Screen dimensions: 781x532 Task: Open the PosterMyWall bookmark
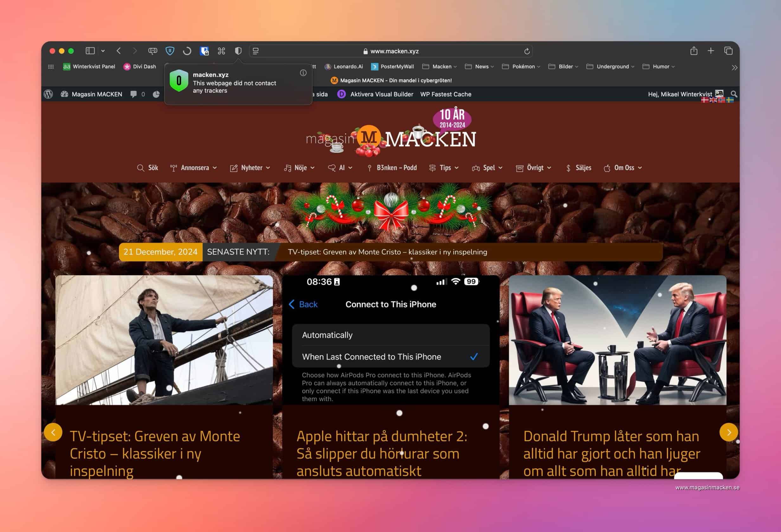click(x=392, y=66)
